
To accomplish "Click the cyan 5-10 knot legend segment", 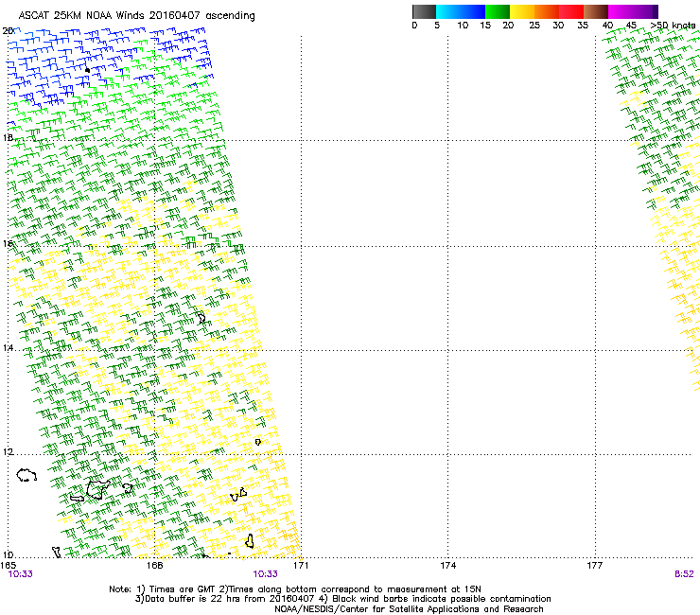I will pos(448,11).
